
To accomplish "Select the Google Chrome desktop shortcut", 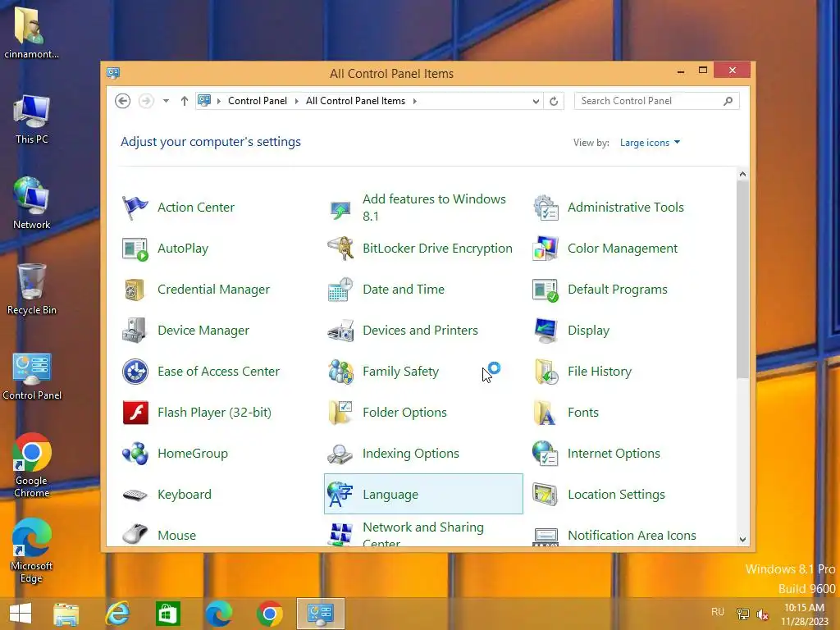I will pos(32,466).
